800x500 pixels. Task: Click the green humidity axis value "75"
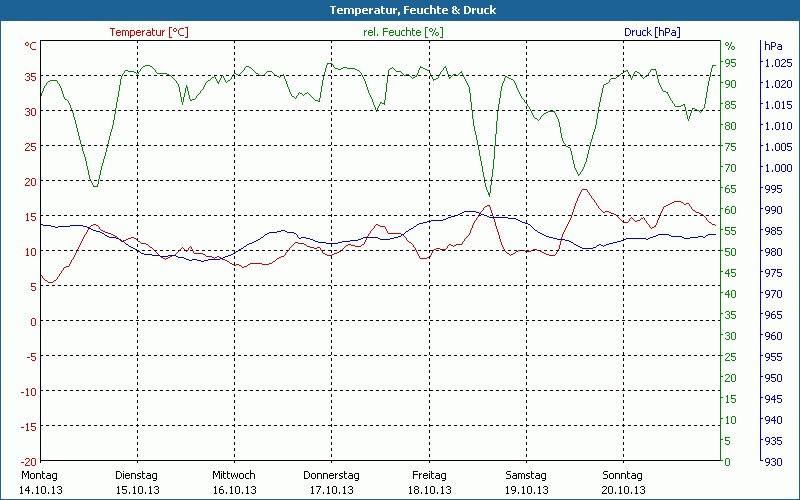[731, 147]
